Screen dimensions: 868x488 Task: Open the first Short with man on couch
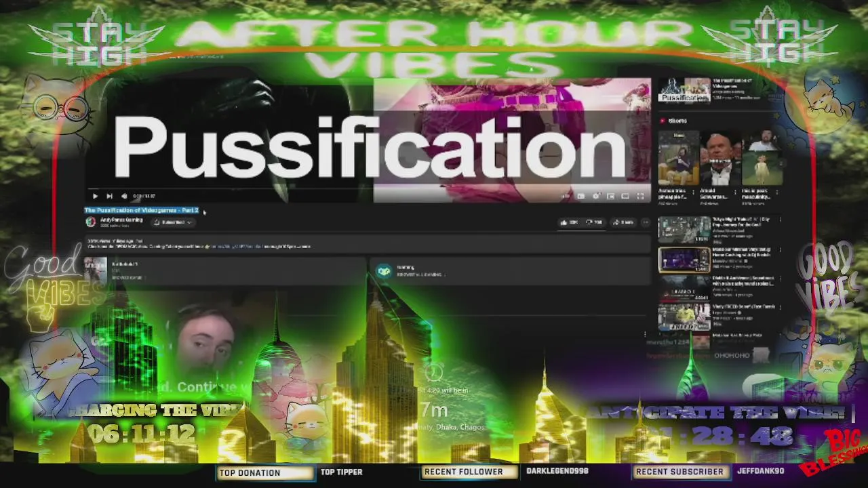677,159
